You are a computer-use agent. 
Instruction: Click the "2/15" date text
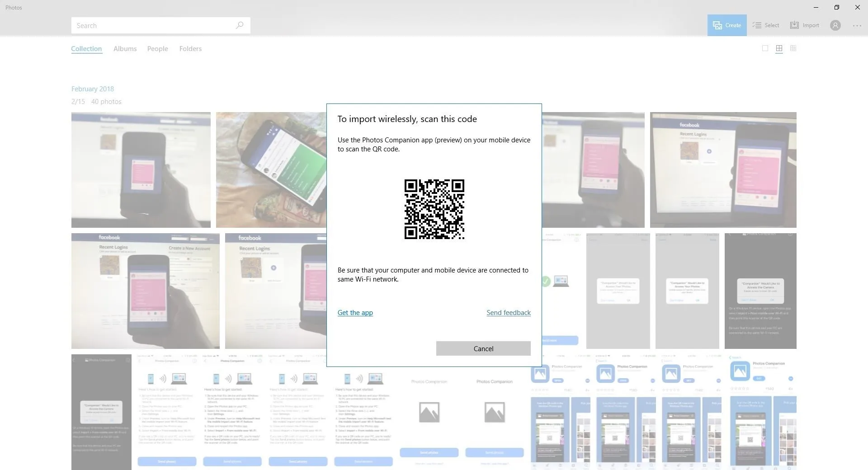point(78,102)
